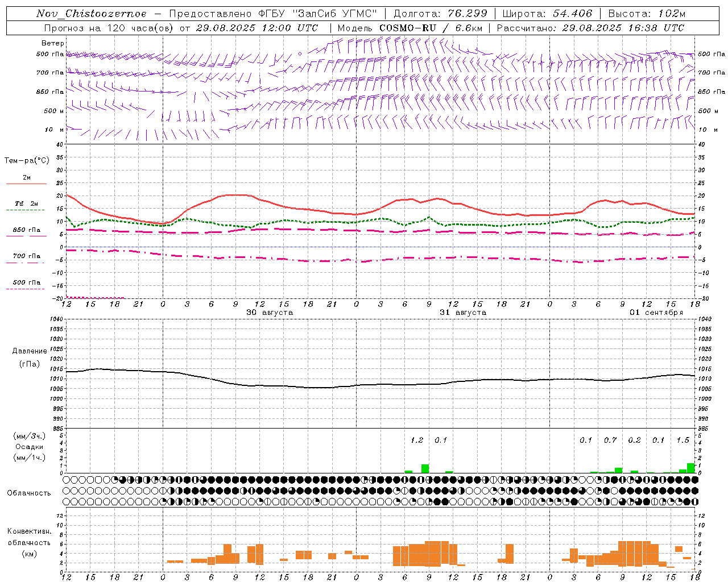Click the '(гПа)' pressure unit label
This screenshot has width=728, height=582.
30,364
